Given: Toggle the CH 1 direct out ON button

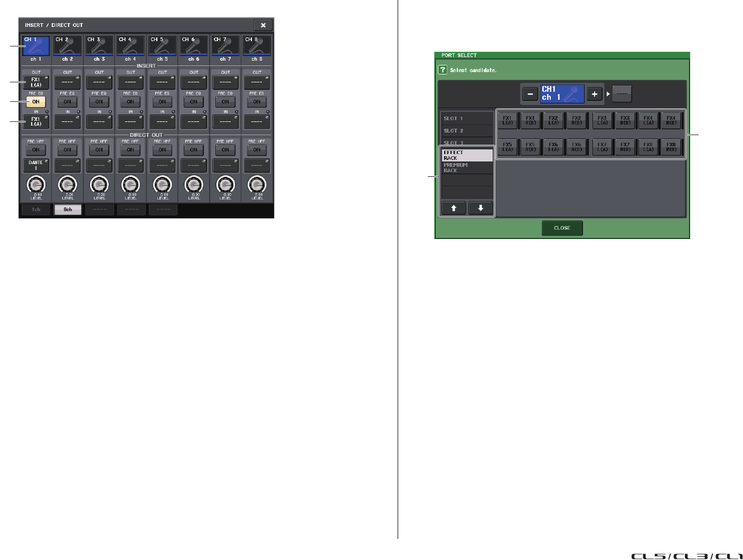Looking at the screenshot, I should pos(36,149).
